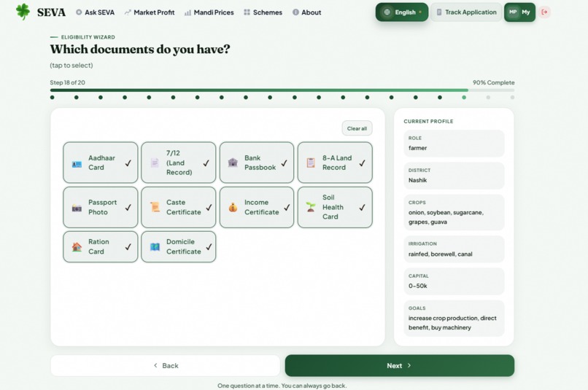This screenshot has width=588, height=390.
Task: Click the Passport Photo camera icon
Action: click(x=77, y=208)
